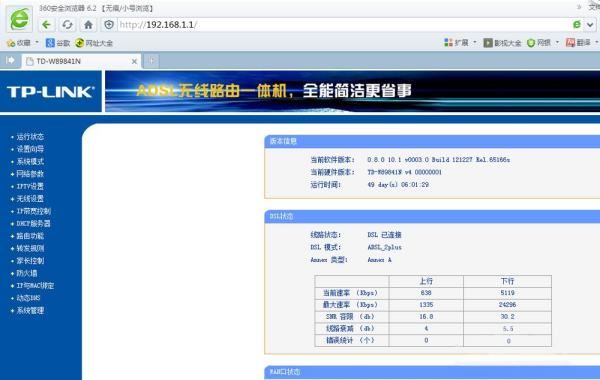
Task: Click the favorites star icon
Action: click(11, 43)
